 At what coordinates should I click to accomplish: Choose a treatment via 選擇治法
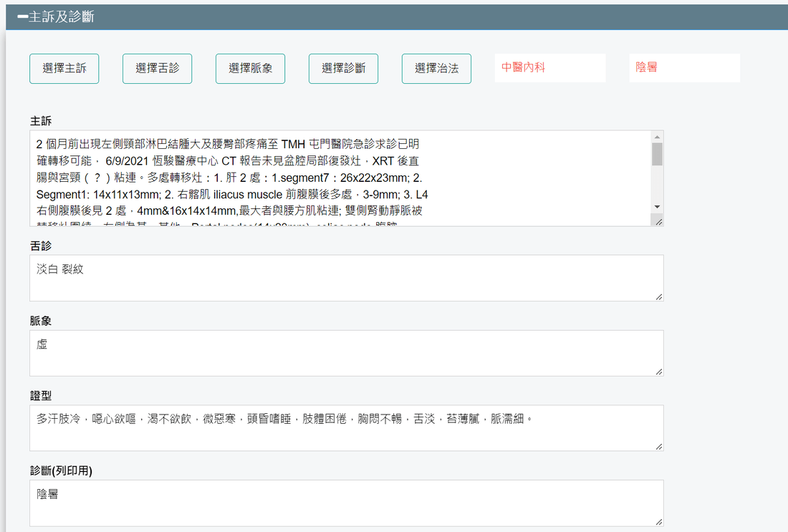[x=436, y=69]
